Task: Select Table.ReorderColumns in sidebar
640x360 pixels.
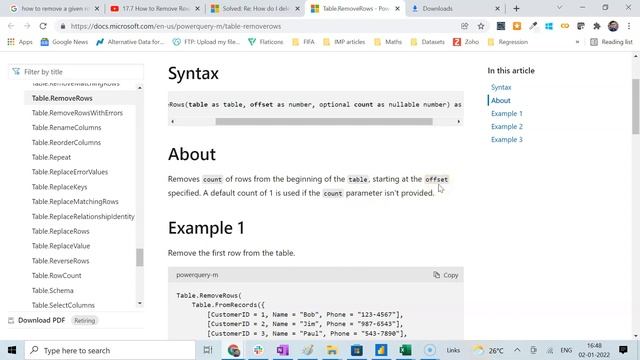Action: coord(66,142)
